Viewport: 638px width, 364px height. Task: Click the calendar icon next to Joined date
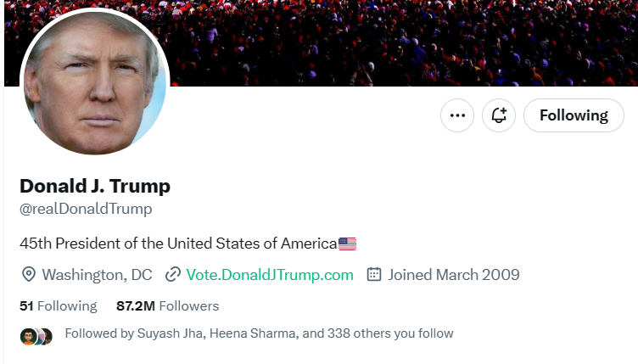click(374, 275)
